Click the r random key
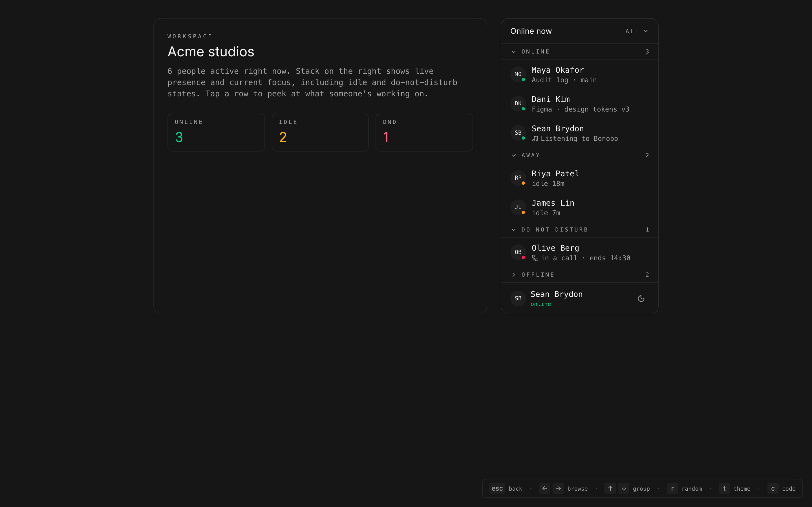The width and height of the screenshot is (812, 507). click(x=672, y=489)
